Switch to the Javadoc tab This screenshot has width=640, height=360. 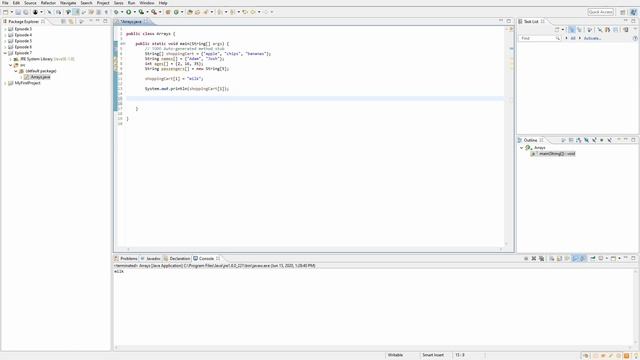click(151, 258)
